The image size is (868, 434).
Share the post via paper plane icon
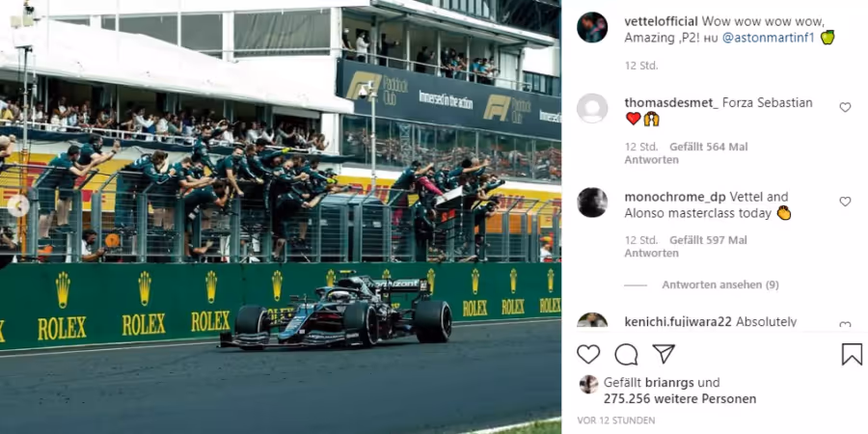pyautogui.click(x=664, y=354)
